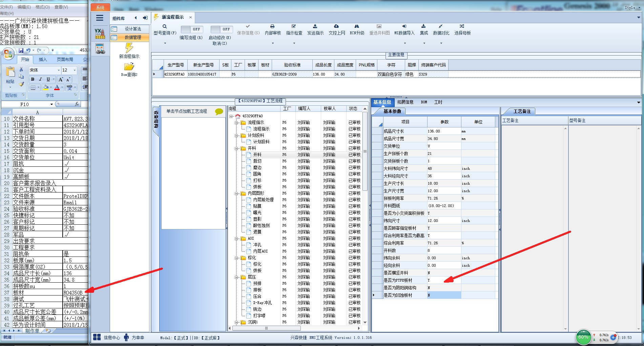Open 新流程指示 lightning icon in component library
Screen dimensions: 644x346
click(x=129, y=47)
